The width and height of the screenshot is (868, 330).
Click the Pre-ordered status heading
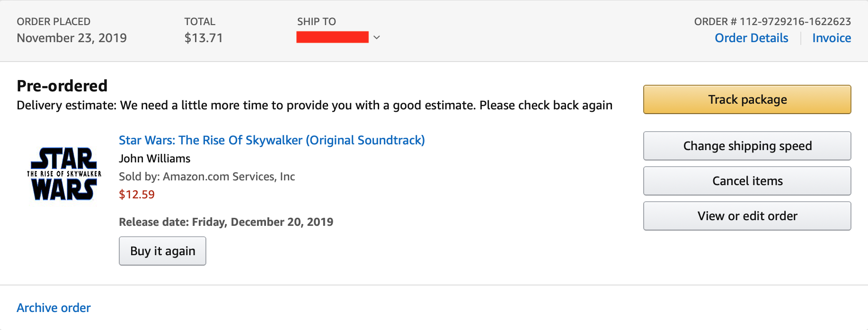[62, 86]
